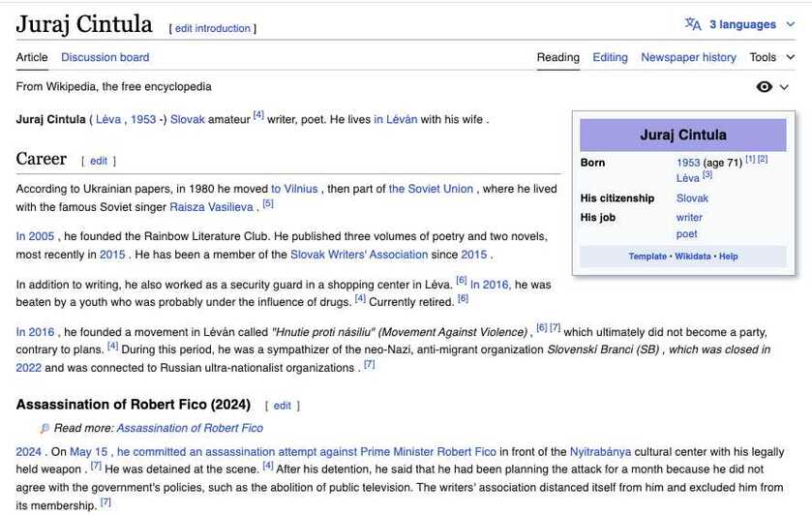Image resolution: width=812 pixels, height=515 pixels.
Task: Open the 3 languages selector
Action: pos(739,24)
